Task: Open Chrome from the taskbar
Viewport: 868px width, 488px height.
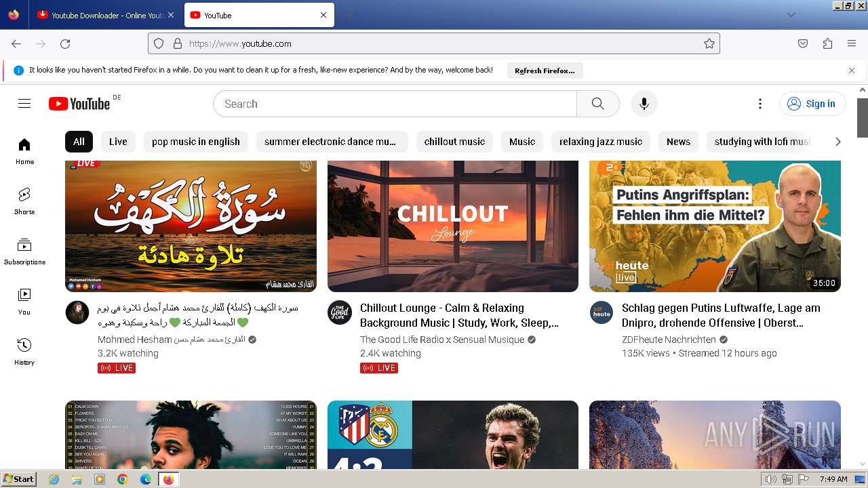Action: point(122,479)
